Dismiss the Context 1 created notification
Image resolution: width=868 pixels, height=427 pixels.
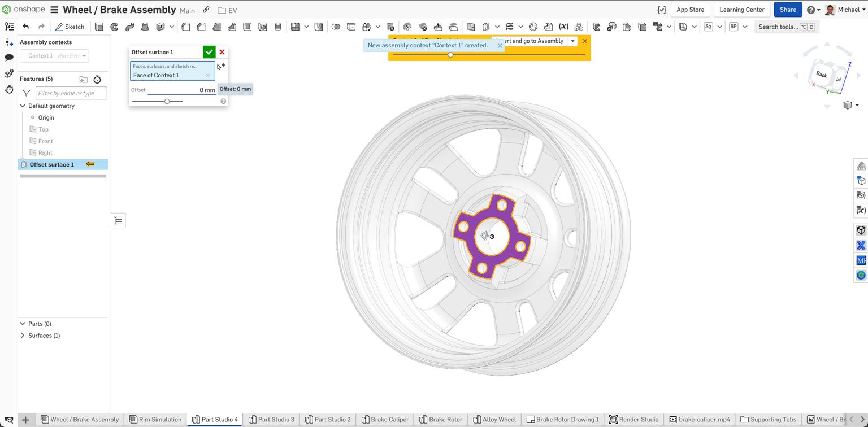pos(500,45)
